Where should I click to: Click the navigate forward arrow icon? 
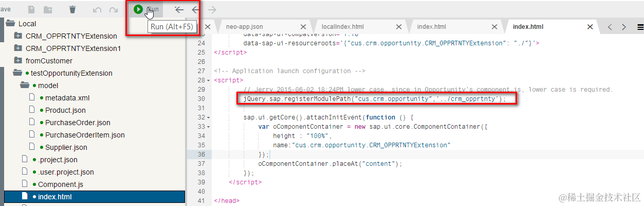coord(212,9)
